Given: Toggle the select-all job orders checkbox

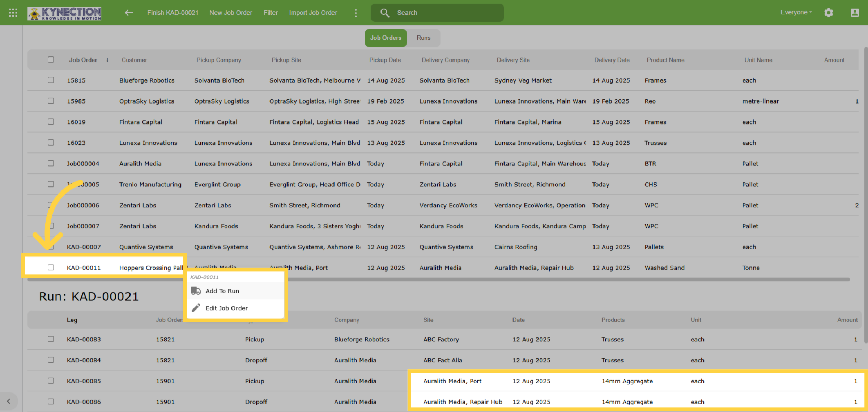Looking at the screenshot, I should 51,60.
